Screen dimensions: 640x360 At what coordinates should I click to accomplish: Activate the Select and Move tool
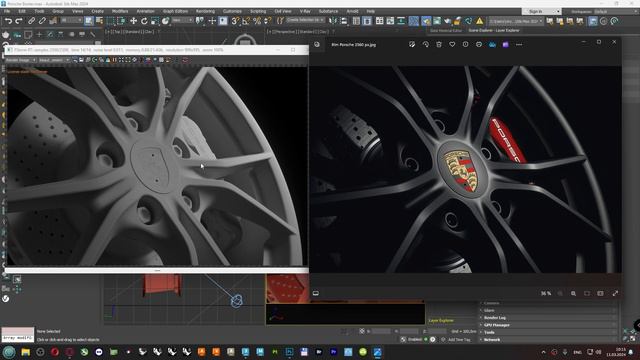pyautogui.click(x=133, y=21)
